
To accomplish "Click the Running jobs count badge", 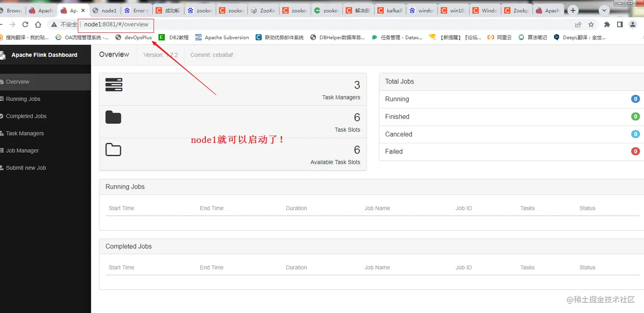I will point(635,99).
